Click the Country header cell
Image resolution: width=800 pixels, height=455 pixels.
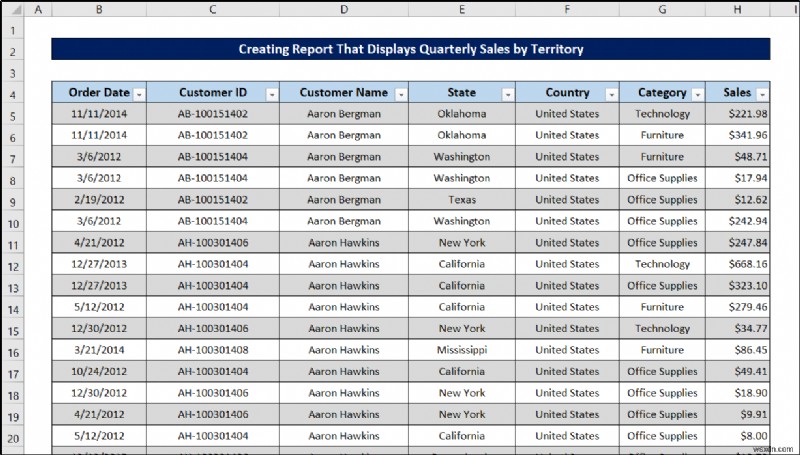click(567, 92)
